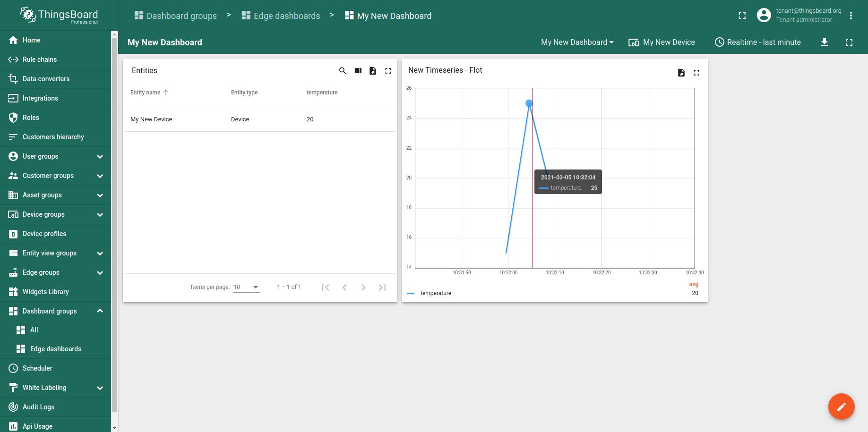This screenshot has width=868, height=432.
Task: Open Integrations section
Action: tap(55, 98)
